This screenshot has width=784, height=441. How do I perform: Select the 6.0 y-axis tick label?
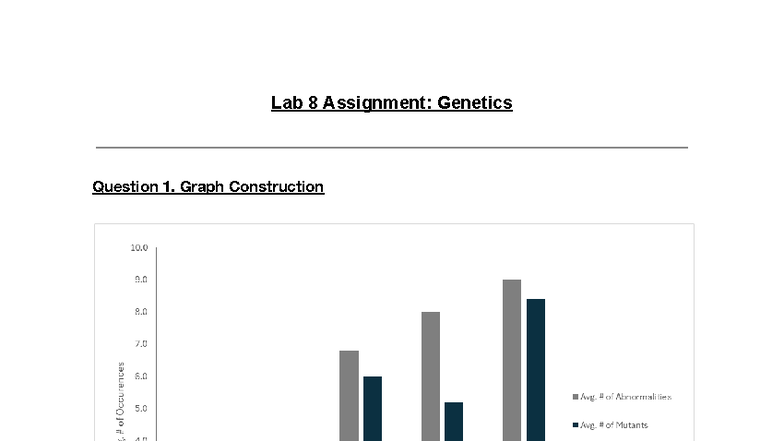click(x=140, y=376)
